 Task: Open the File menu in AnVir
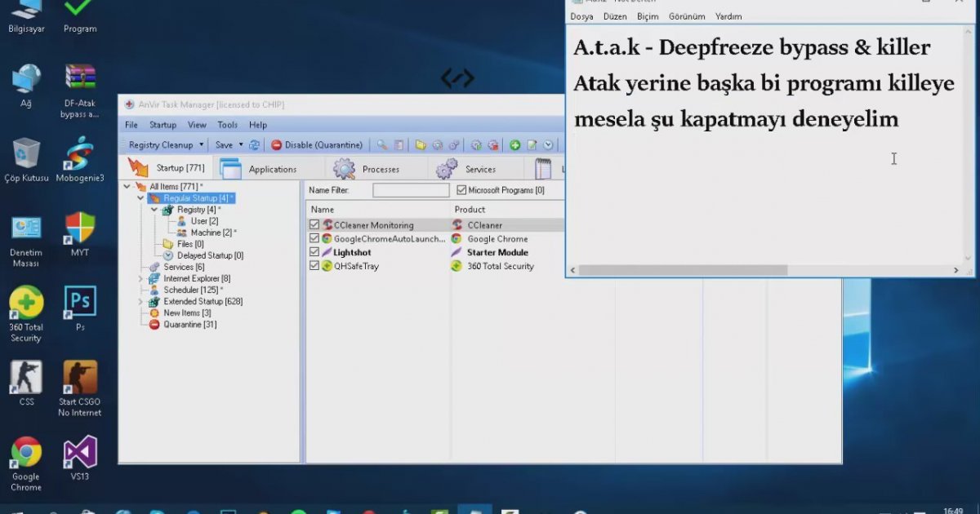[131, 125]
